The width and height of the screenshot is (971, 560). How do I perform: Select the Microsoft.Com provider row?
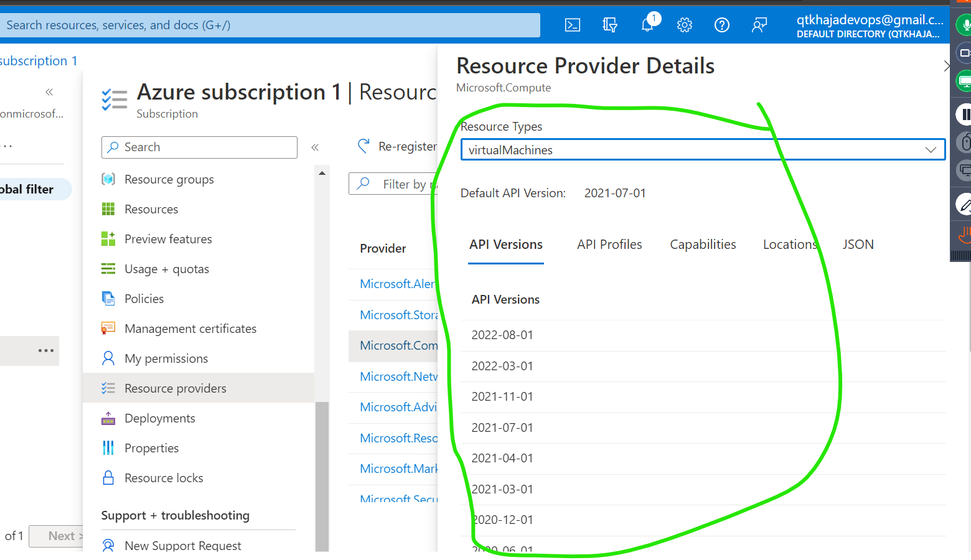pyautogui.click(x=393, y=345)
